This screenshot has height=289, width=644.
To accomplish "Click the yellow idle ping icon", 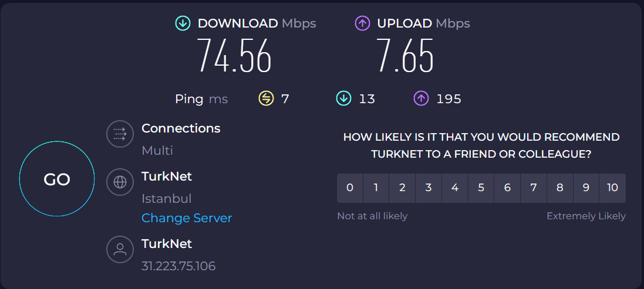I will pos(266,99).
